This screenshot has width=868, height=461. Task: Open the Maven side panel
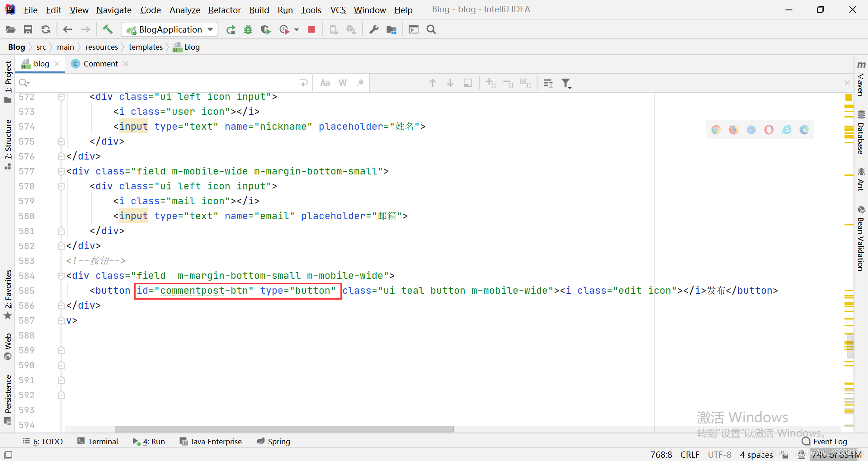coord(861,78)
